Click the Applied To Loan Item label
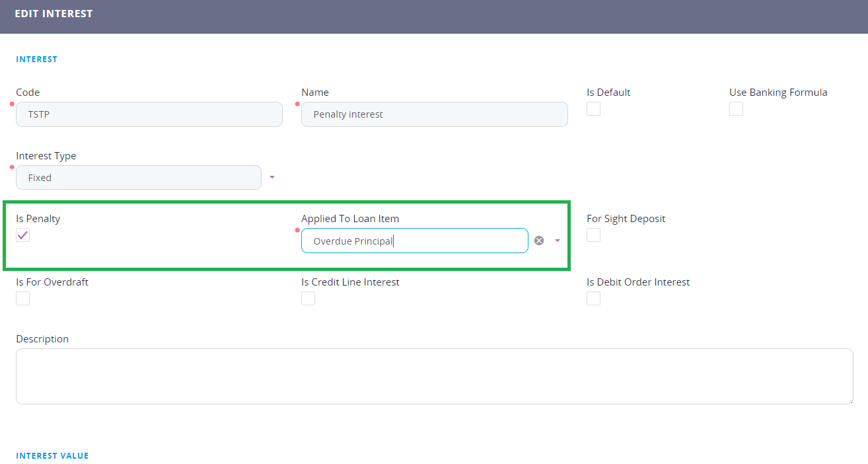The width and height of the screenshot is (868, 464). pyautogui.click(x=350, y=219)
